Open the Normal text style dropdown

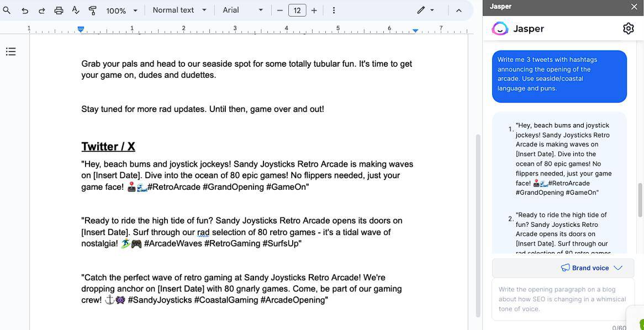coord(180,10)
